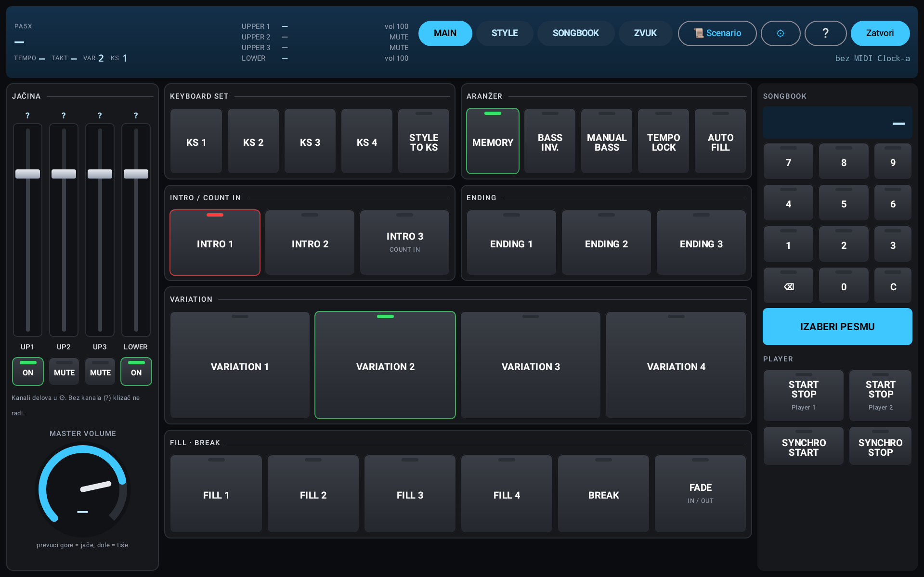Image resolution: width=924 pixels, height=577 pixels.
Task: Toggle AUTO FILL
Action: pyautogui.click(x=720, y=141)
